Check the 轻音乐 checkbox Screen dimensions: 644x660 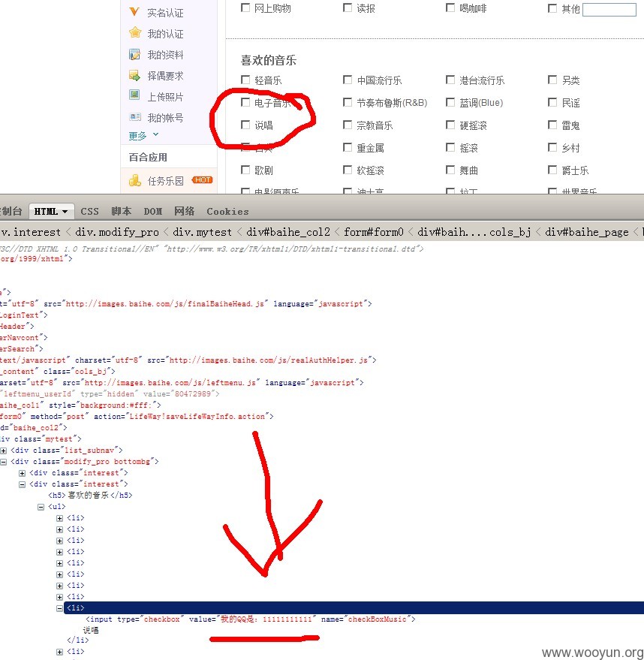tap(245, 80)
